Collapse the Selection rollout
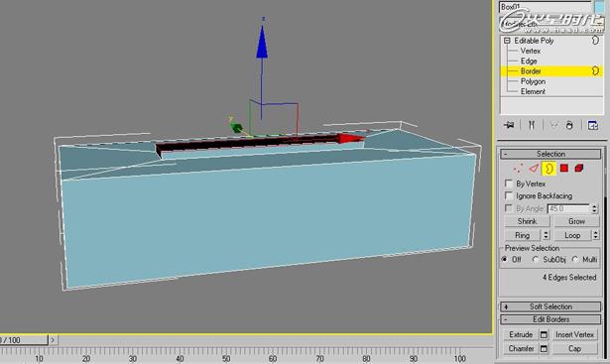610x364 pixels. pyautogui.click(x=550, y=154)
